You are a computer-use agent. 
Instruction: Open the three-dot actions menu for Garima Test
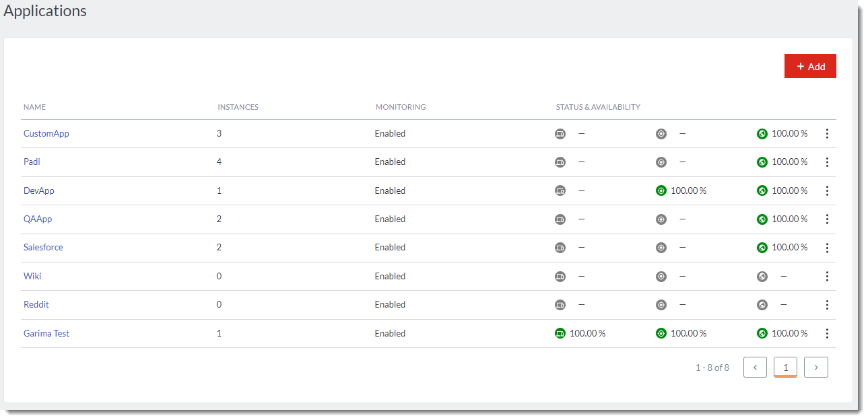pos(827,333)
